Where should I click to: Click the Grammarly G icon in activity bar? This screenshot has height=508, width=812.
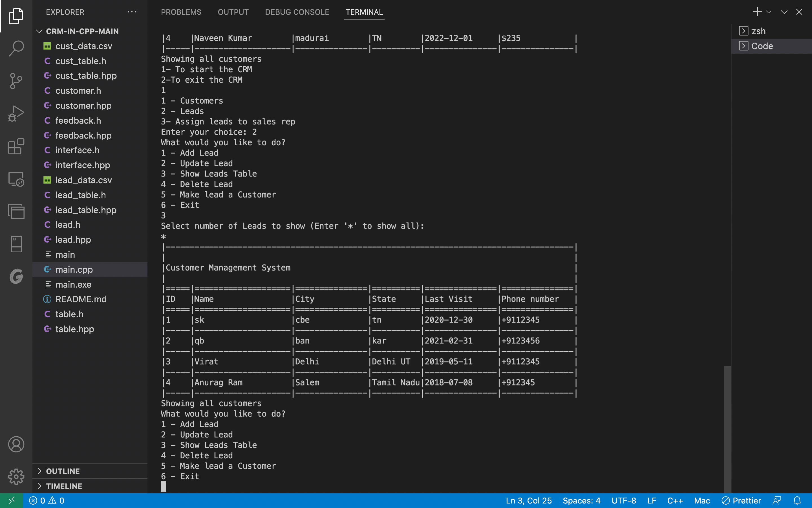(x=16, y=277)
